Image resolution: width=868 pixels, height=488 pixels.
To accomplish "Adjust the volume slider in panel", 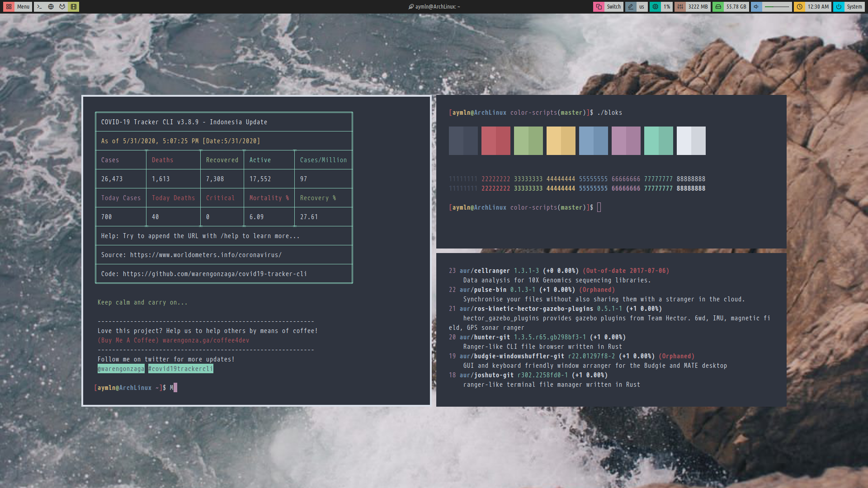I will tap(777, 7).
